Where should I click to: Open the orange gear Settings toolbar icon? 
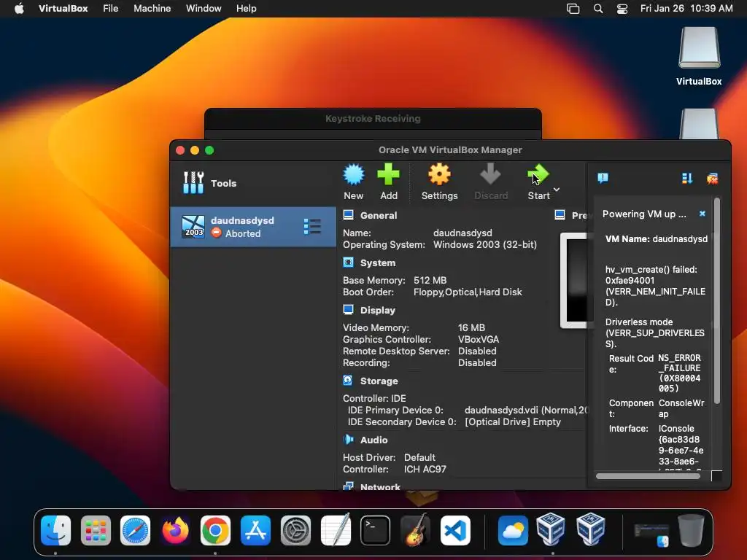click(439, 175)
